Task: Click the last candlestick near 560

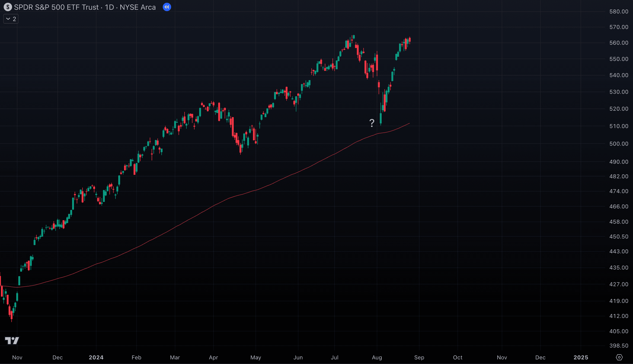Action: [x=409, y=40]
